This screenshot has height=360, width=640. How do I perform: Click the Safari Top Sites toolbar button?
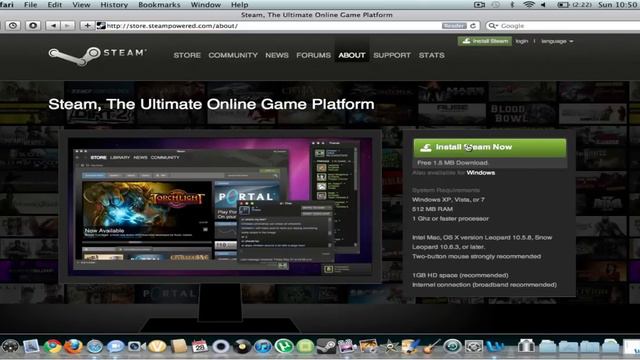click(x=33, y=26)
